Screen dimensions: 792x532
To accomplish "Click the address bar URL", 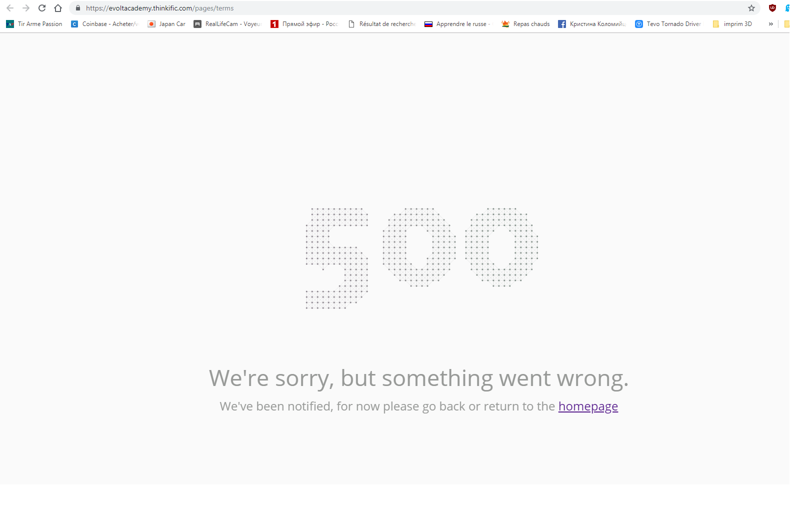I will (x=160, y=8).
